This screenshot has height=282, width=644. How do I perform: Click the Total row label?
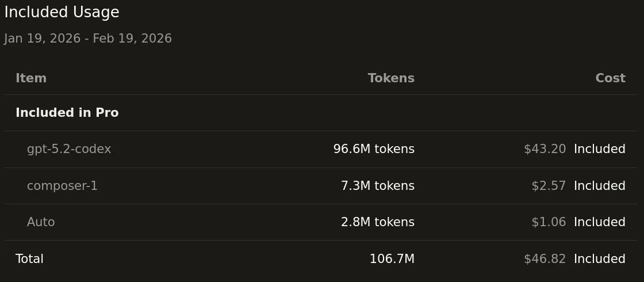[29, 259]
